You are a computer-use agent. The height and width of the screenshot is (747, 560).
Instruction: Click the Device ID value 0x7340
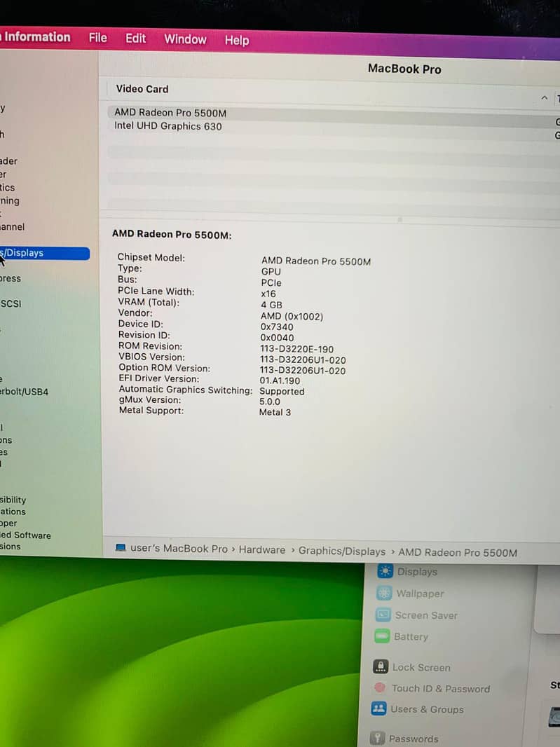pyautogui.click(x=276, y=327)
